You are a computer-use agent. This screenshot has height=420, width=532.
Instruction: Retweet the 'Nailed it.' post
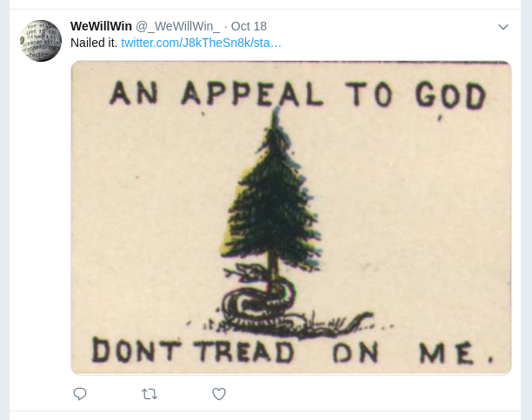pyautogui.click(x=150, y=394)
